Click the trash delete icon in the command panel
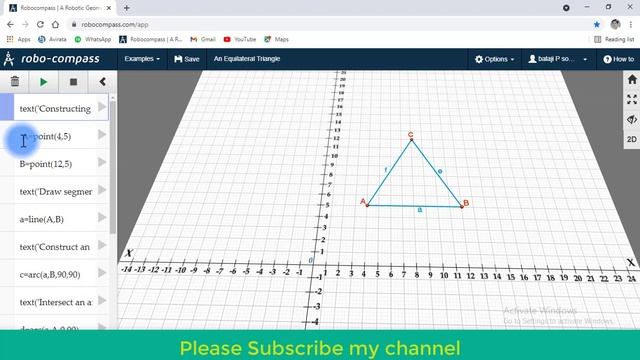The width and height of the screenshot is (640, 360). [15, 82]
